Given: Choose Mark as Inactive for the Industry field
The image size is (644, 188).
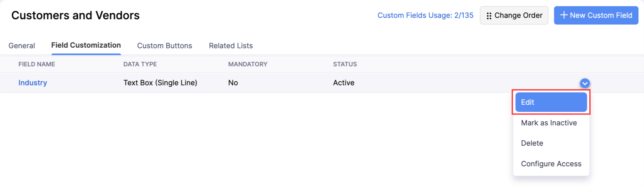Looking at the screenshot, I should coord(549,123).
